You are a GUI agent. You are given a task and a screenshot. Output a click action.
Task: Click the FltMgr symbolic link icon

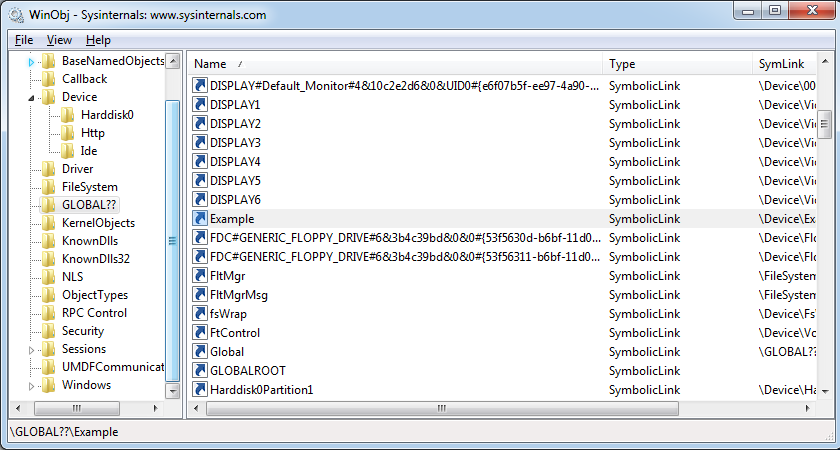pos(200,275)
